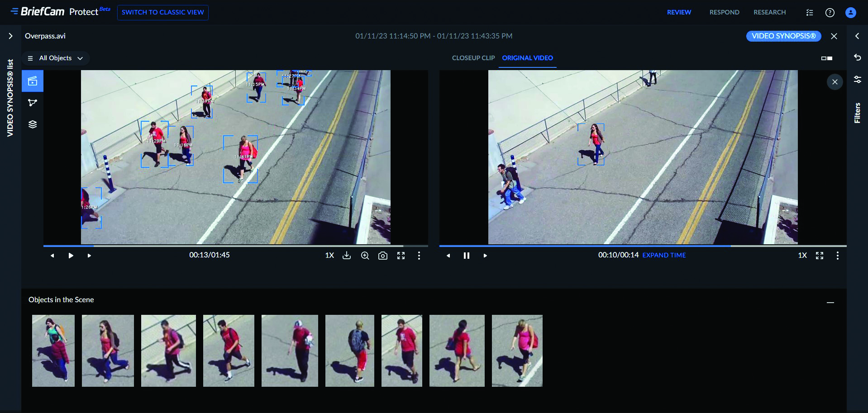
Task: Open the user account profile icon
Action: coord(850,13)
